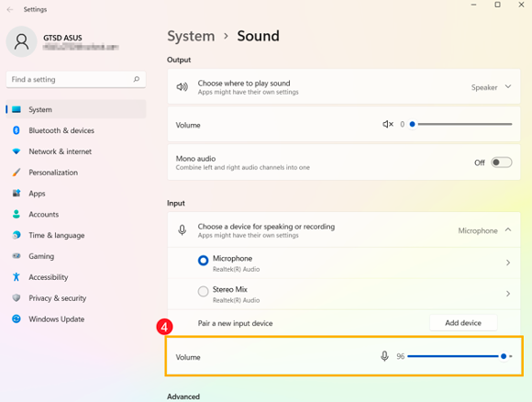Image resolution: width=532 pixels, height=402 pixels.
Task: Open the Personalization settings page
Action: [53, 173]
